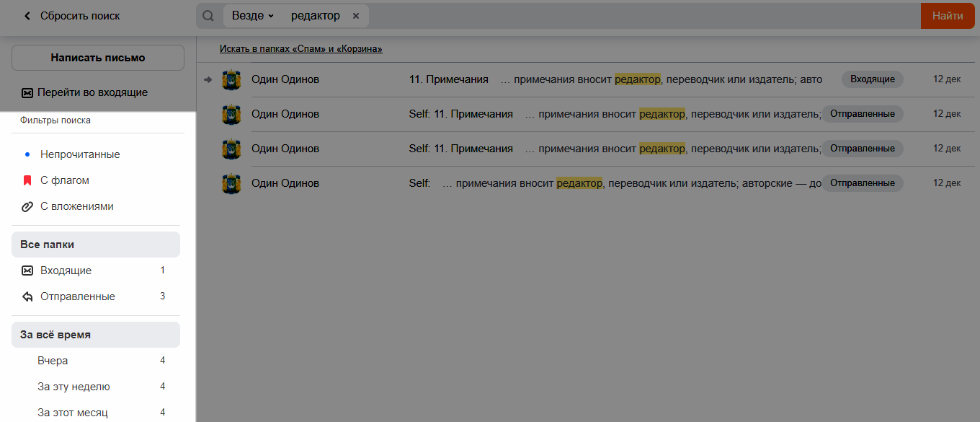This screenshot has width=980, height=422.
Task: Expand the За всё время date filter
Action: point(96,335)
